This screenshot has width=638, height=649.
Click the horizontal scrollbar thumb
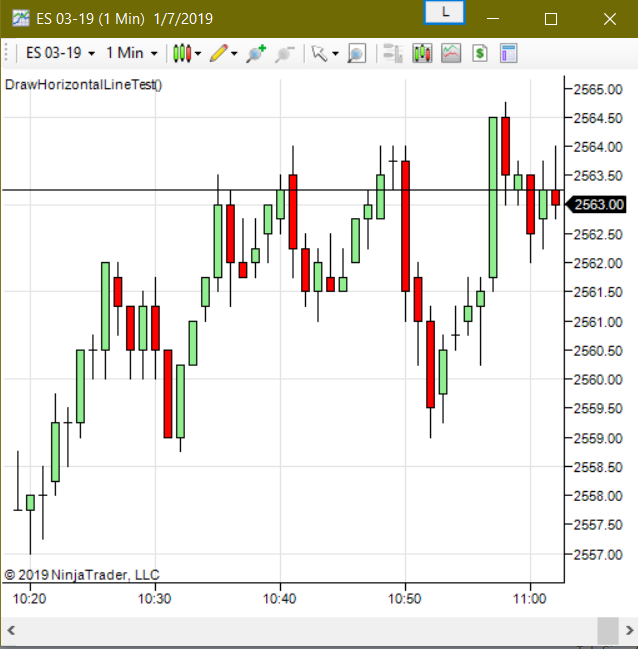point(608,630)
